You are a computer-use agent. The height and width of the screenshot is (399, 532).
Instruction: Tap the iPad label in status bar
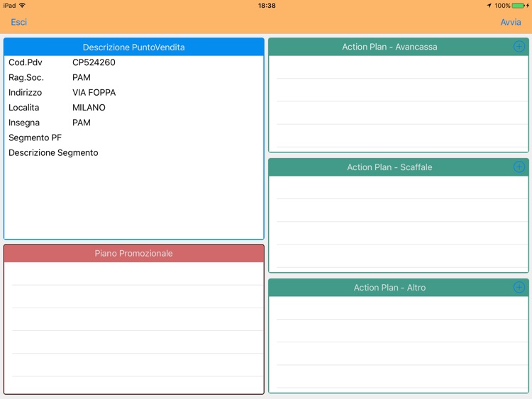coord(9,6)
